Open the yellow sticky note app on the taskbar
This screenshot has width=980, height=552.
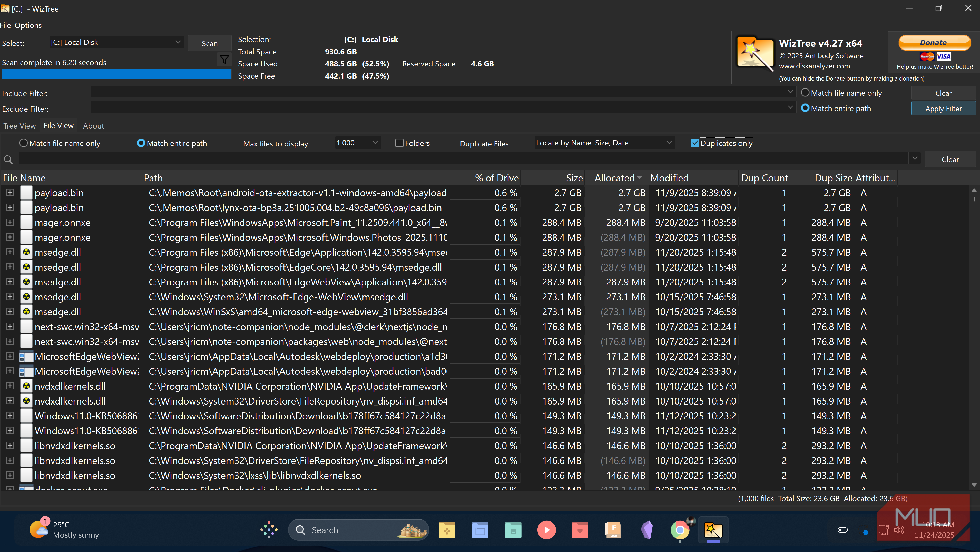pos(447,530)
